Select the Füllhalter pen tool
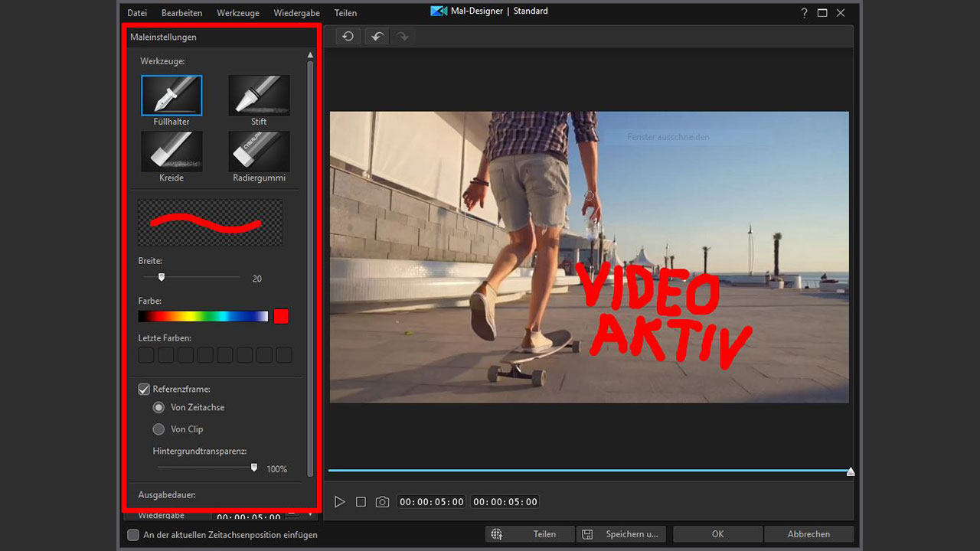 tap(171, 96)
